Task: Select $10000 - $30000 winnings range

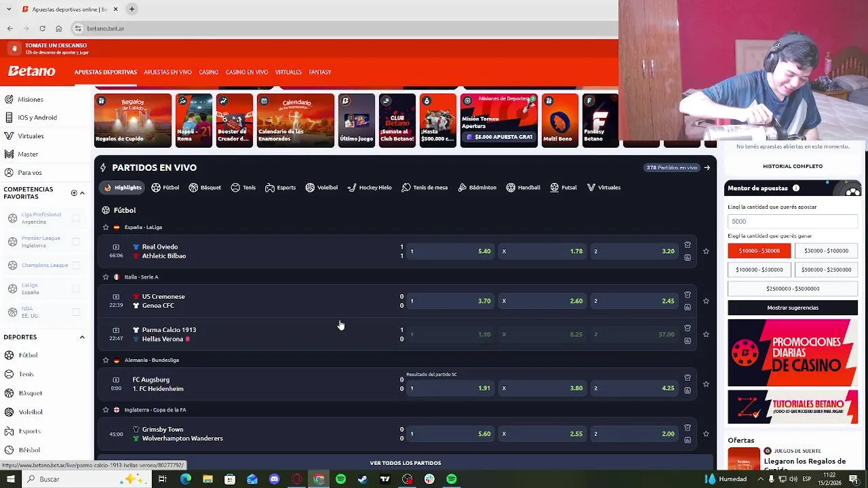Action: pyautogui.click(x=759, y=251)
